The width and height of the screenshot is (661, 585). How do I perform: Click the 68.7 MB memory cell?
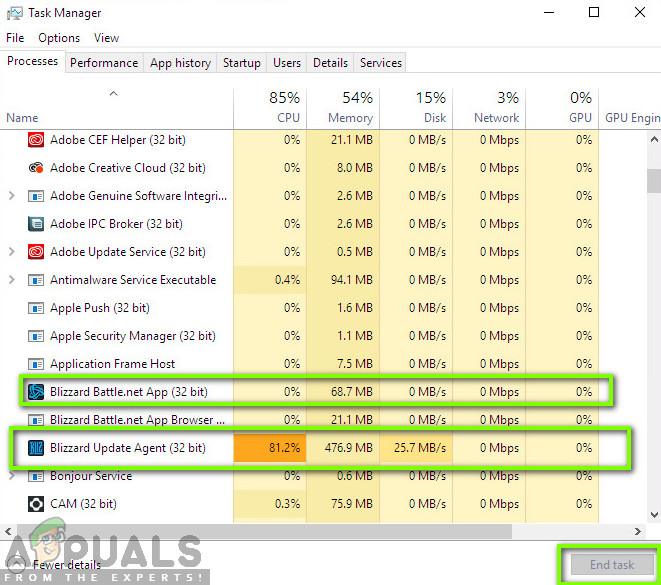(x=343, y=392)
